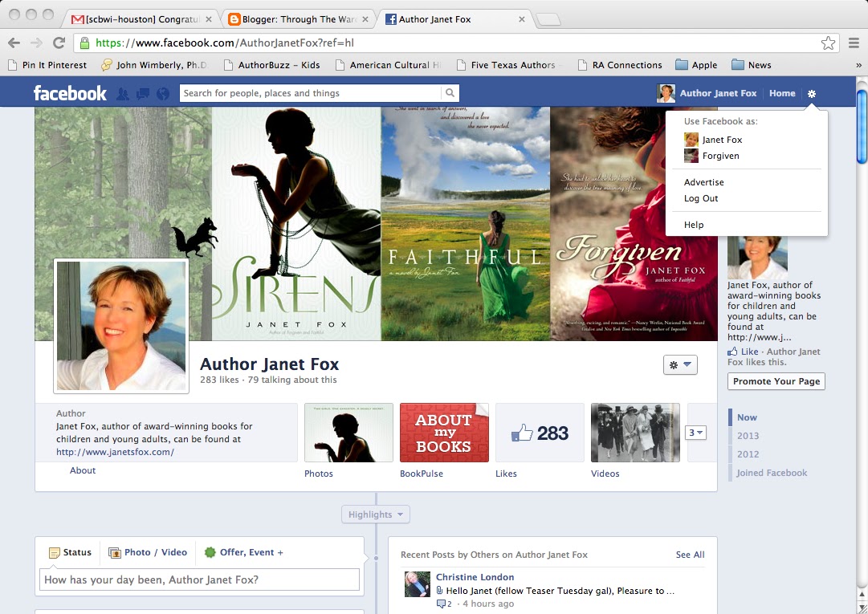Viewport: 868px width, 614px height.
Task: Click browser forward arrow
Action: pyautogui.click(x=37, y=43)
